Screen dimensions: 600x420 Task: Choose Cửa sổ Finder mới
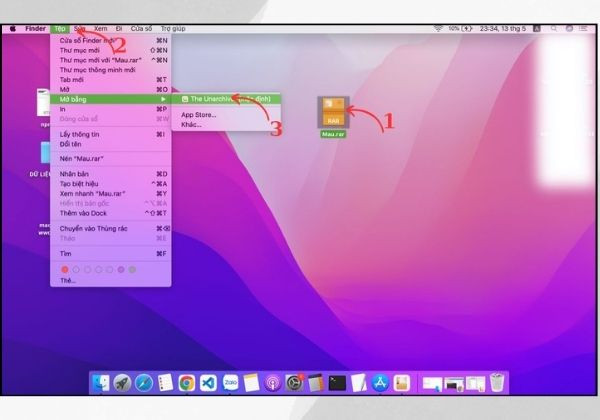[x=111, y=41]
